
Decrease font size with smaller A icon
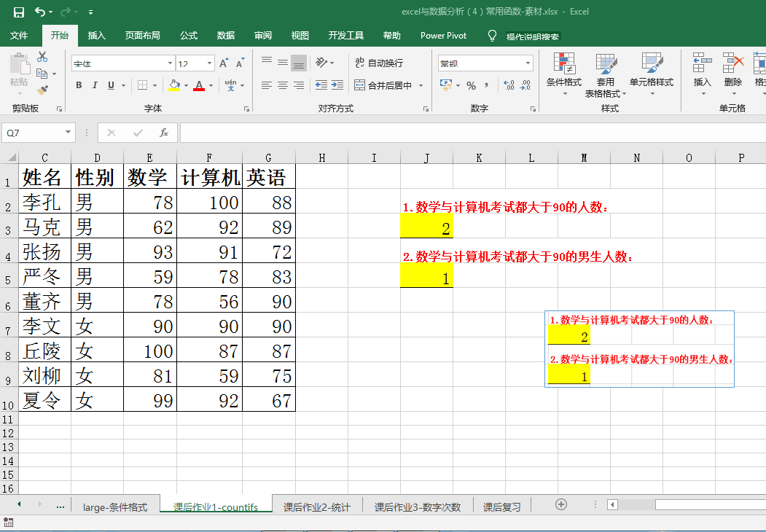click(x=240, y=63)
